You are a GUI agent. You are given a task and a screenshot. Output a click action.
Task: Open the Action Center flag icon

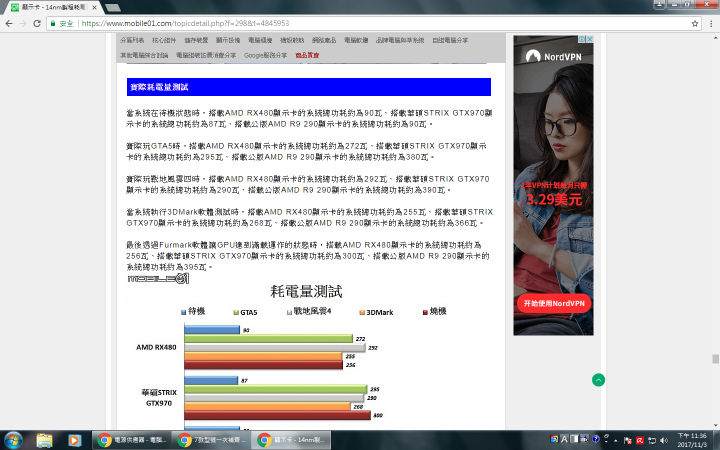(x=628, y=441)
